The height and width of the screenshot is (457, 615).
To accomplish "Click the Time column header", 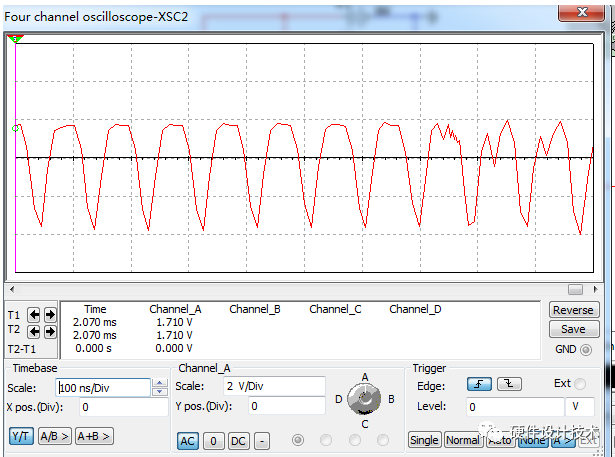I will (95, 309).
